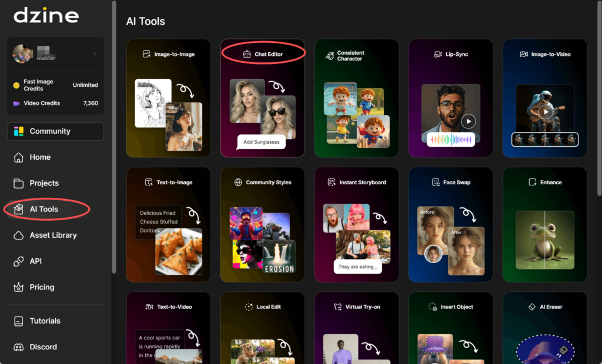Image resolution: width=602 pixels, height=364 pixels.
Task: Open the Enhance tool
Action: tap(544, 225)
